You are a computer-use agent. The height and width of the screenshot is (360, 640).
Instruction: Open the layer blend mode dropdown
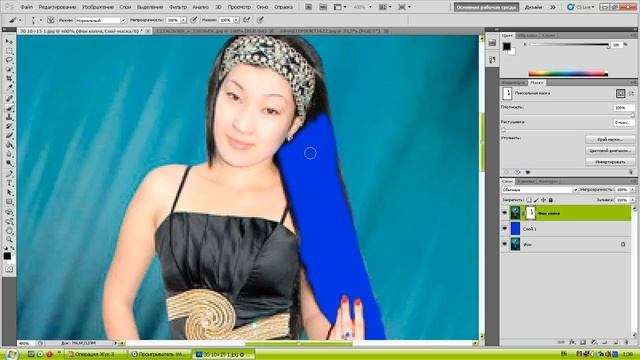tap(540, 190)
